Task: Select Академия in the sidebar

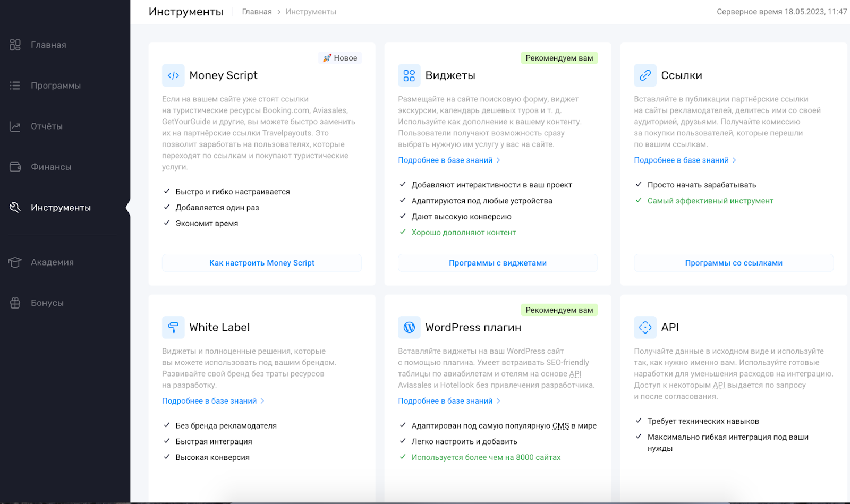Action: coord(52,262)
